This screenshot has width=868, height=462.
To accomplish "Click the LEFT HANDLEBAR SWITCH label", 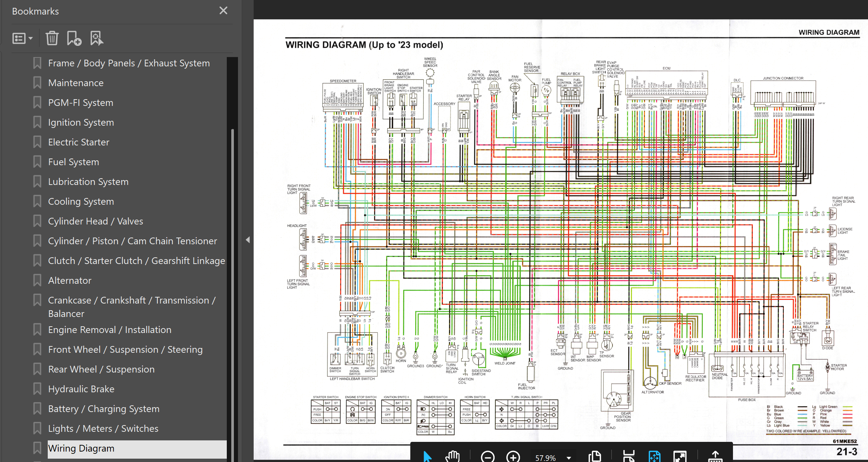I will click(352, 379).
